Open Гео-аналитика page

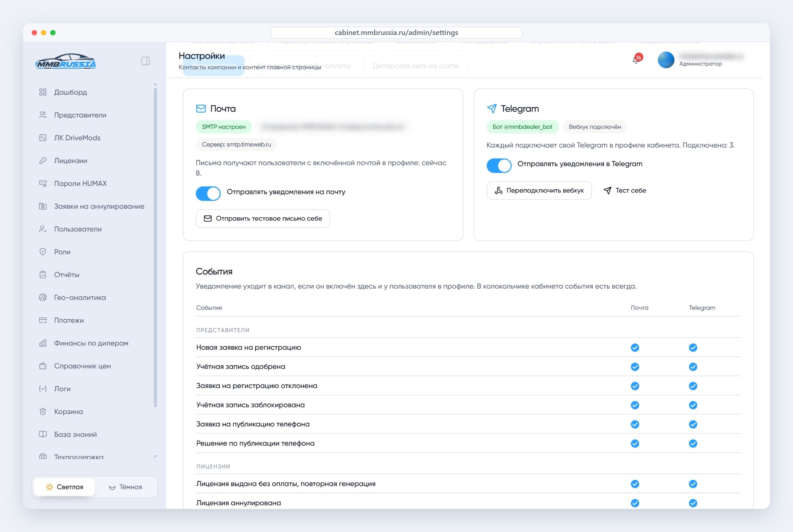pos(80,298)
